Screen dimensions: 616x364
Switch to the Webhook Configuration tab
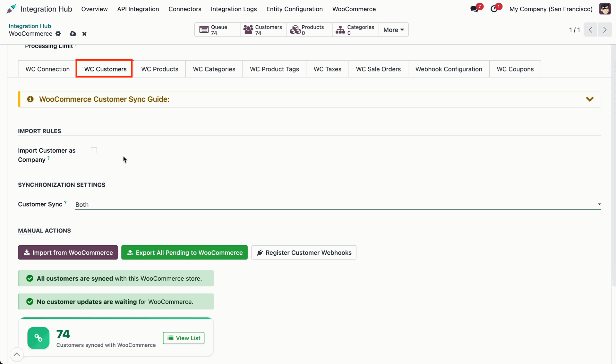pyautogui.click(x=449, y=69)
